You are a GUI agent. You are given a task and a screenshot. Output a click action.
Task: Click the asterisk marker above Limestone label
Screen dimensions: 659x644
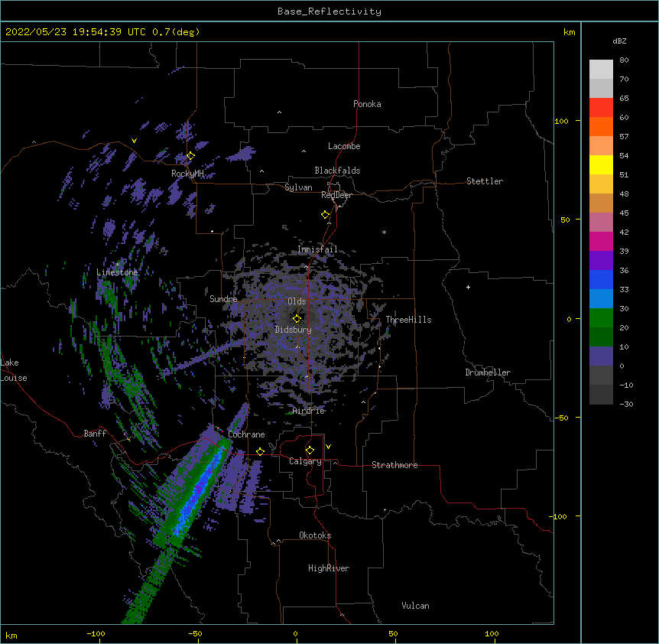pyautogui.click(x=117, y=264)
